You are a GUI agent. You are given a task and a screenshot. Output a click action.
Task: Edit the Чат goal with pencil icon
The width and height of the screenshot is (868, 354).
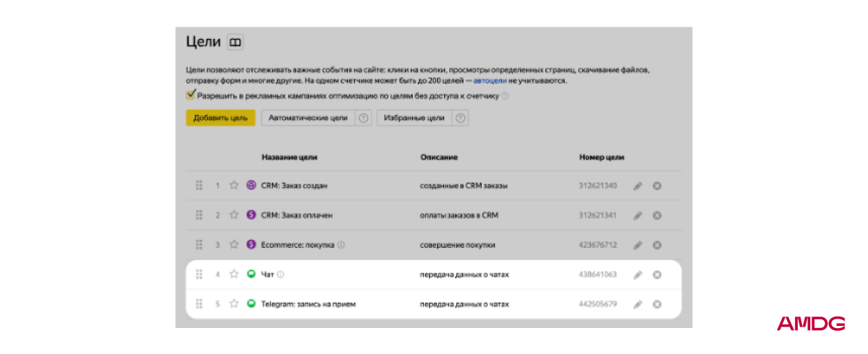click(x=637, y=275)
